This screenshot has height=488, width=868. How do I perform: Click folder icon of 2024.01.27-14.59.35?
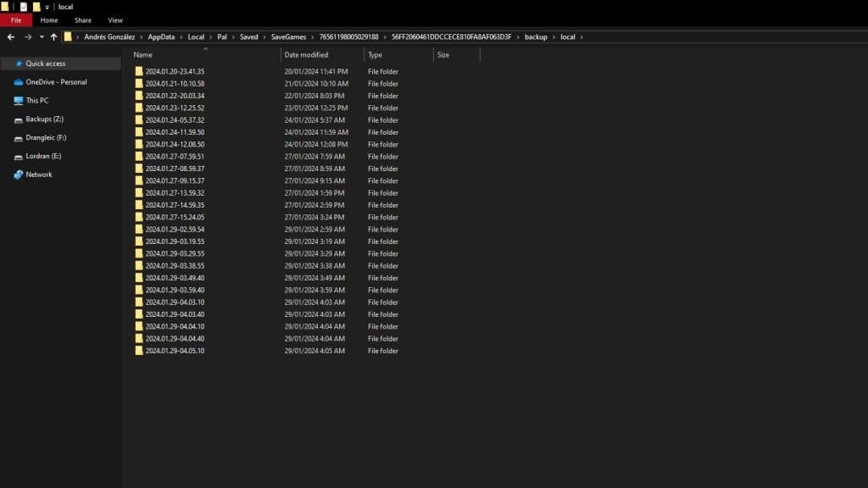pyautogui.click(x=139, y=205)
